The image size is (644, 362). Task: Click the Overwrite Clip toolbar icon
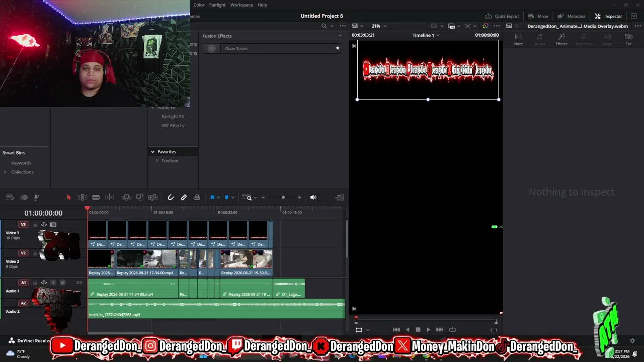coord(140,198)
